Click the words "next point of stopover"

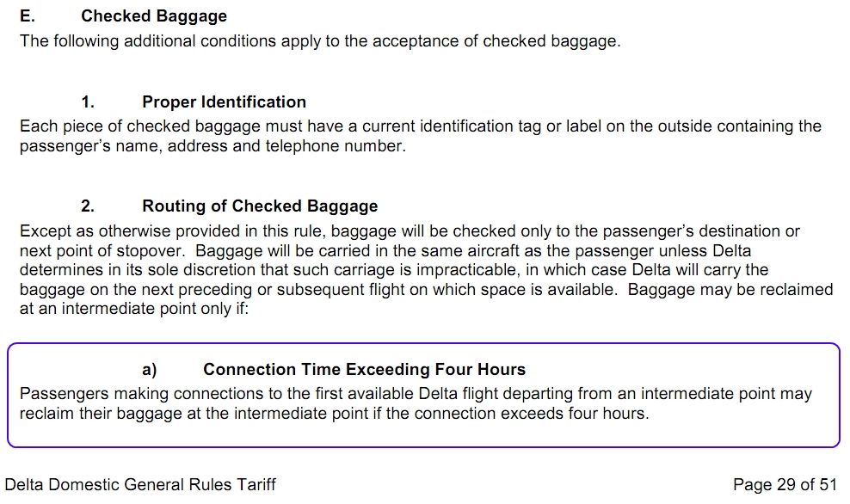[103, 251]
